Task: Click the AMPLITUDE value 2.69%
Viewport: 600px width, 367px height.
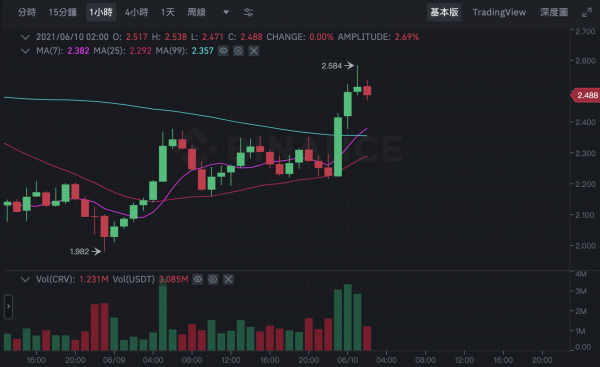Action: tap(407, 37)
